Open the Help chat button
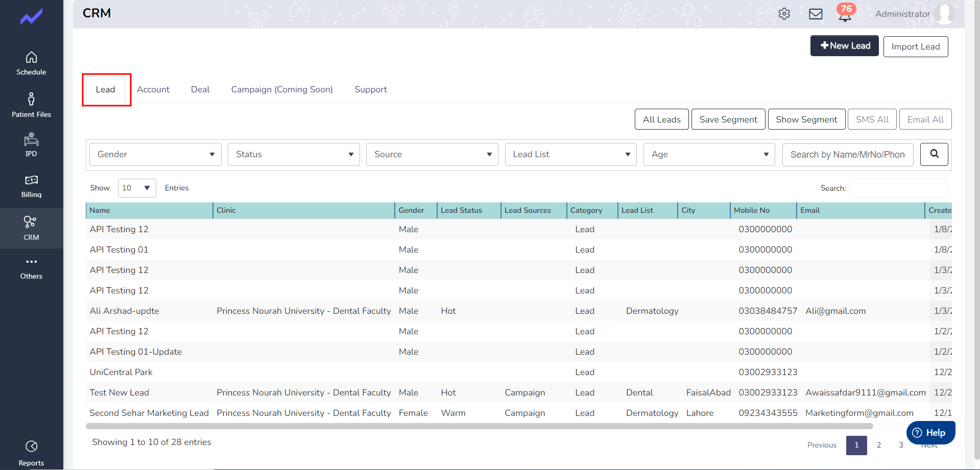Screen dimensions: 980x470 click(930, 433)
